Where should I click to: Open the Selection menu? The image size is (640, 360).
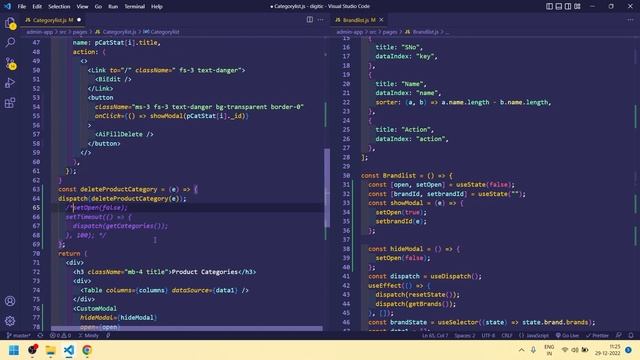point(59,7)
